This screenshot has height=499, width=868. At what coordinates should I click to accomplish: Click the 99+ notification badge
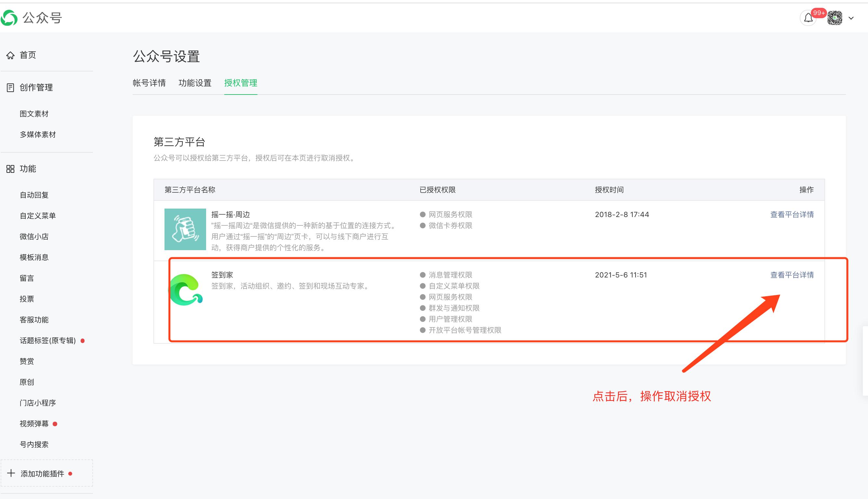(819, 13)
